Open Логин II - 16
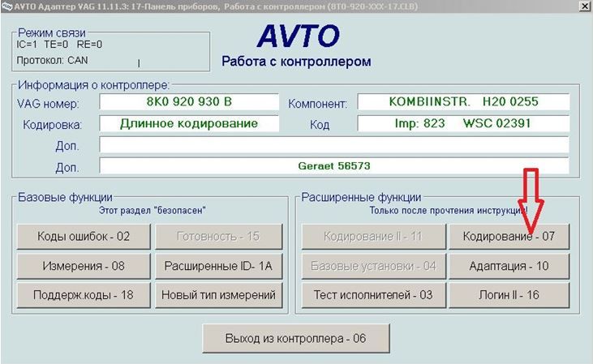This screenshot has height=364, width=593. (509, 295)
